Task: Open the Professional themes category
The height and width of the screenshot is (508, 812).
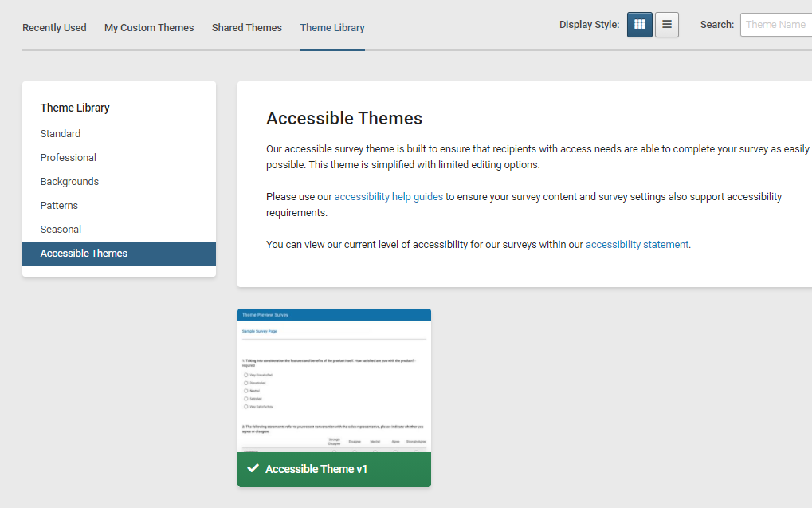Action: 68,157
